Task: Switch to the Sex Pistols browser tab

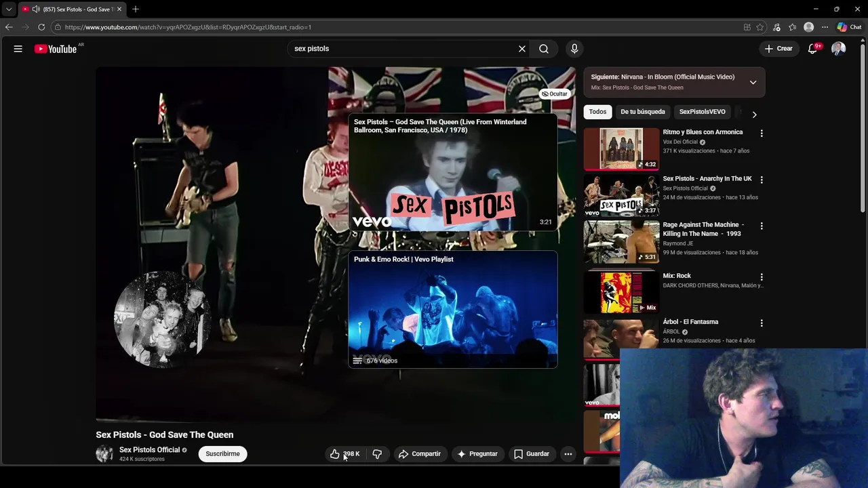Action: [x=71, y=9]
